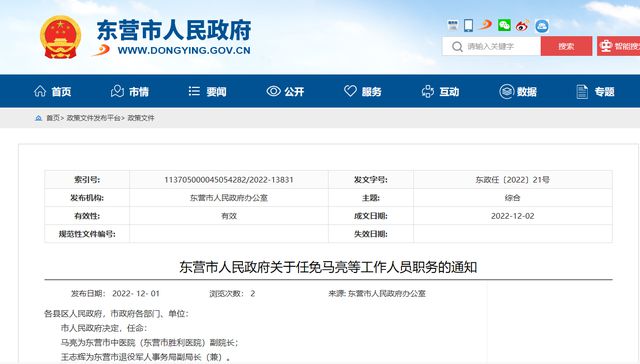640x364 pixels.
Task: Click the blue cloud icon in header
Action: pos(542,26)
